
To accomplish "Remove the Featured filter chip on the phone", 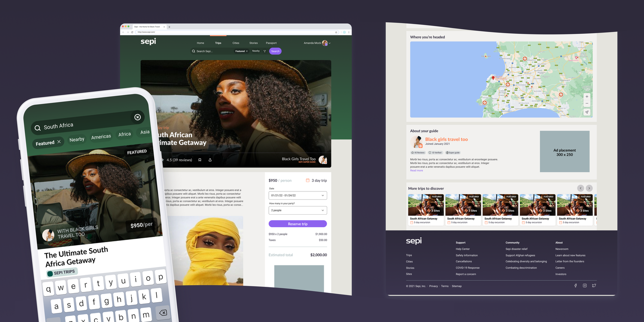I will [59, 142].
